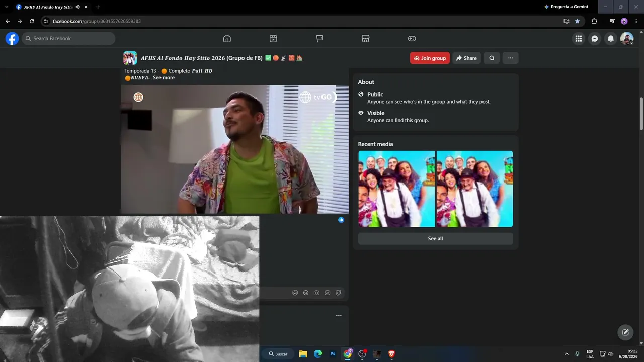Open the group avatar picture
The height and width of the screenshot is (362, 644).
point(130,58)
